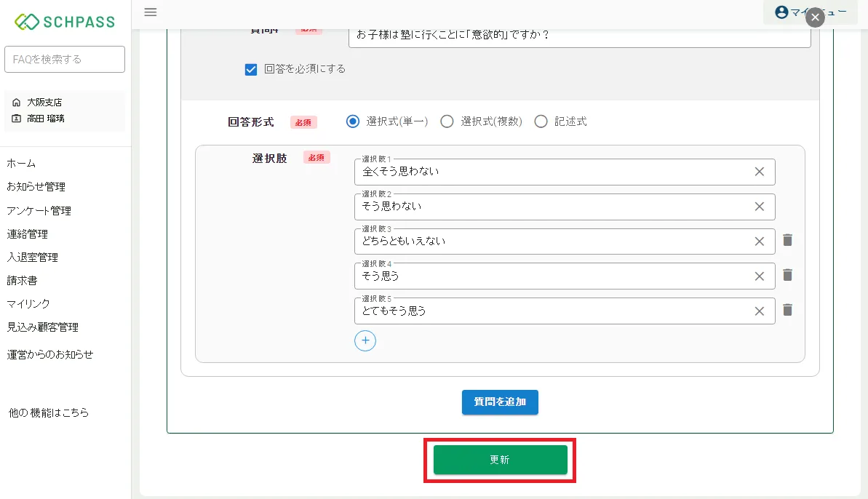This screenshot has height=499, width=868.
Task: Click the SCHPASS logo
Action: [65, 22]
